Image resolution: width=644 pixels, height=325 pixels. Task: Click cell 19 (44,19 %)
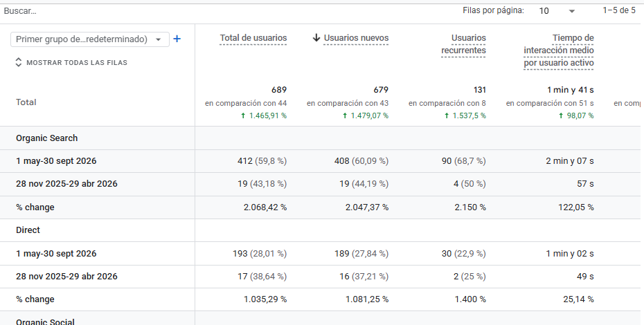tap(364, 184)
